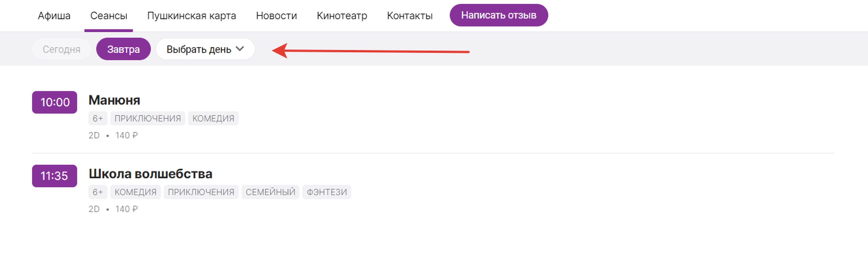
Task: Open the Манюня movie title
Action: coord(114,100)
